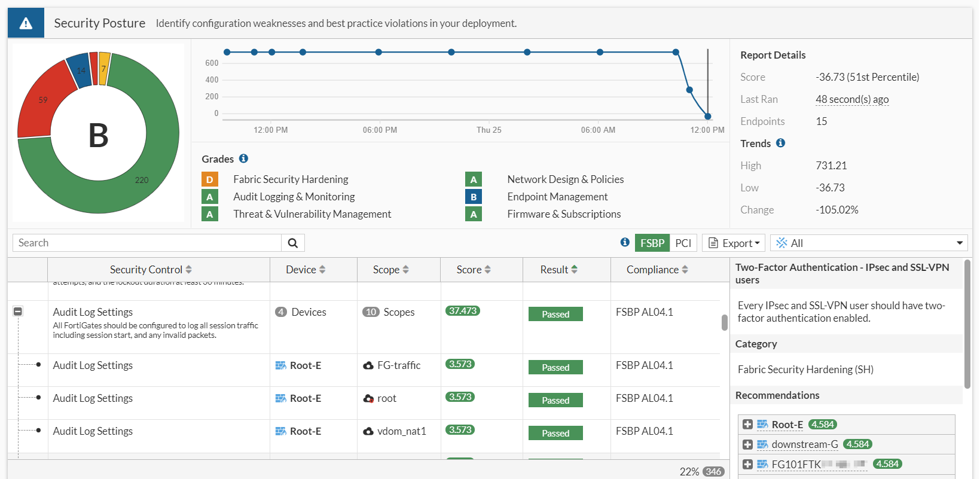Select the FSBP tab
Viewport: 980px width, 479px height.
tap(652, 243)
